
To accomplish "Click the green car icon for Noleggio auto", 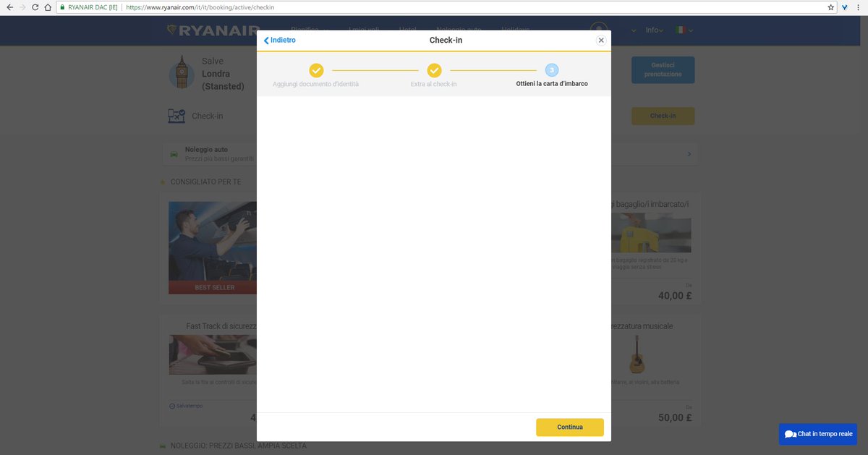I will [x=174, y=154].
